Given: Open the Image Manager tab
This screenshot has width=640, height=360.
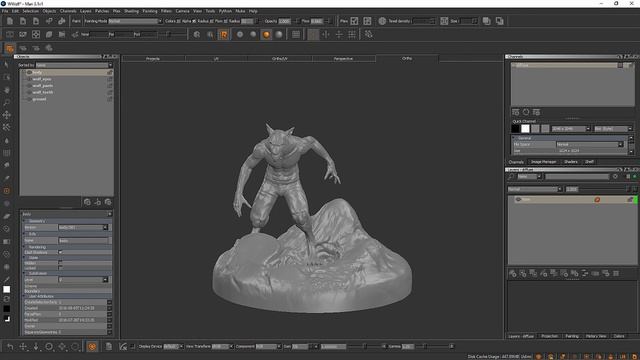Looking at the screenshot, I should (543, 162).
